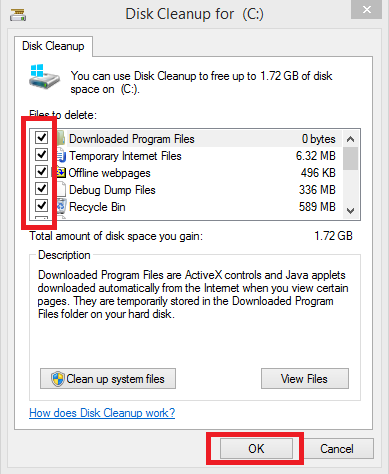Uncheck Downloaded Program Files checkbox
Screen dimensions: 389x474
(42, 137)
